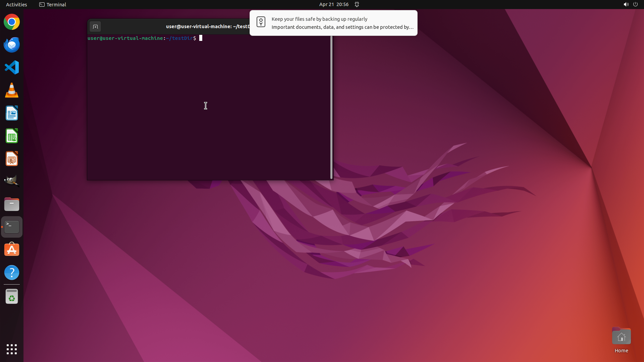Open LibreOffice Writer
This screenshot has height=362, width=644.
tap(12, 113)
